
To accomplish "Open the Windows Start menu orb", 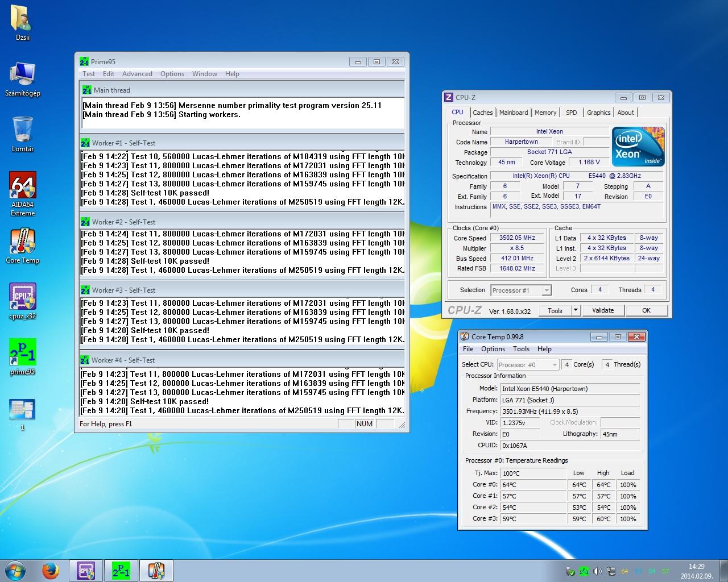I will point(15,571).
